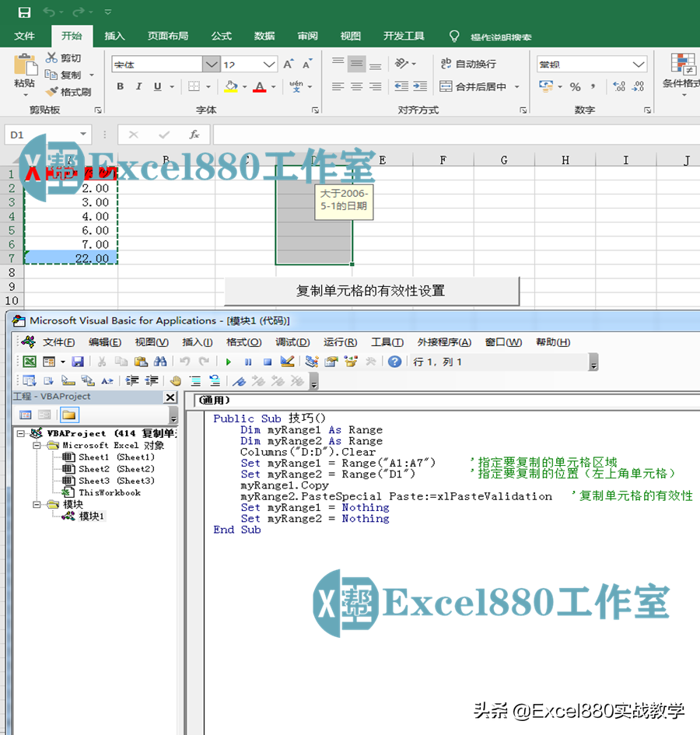
Task: Switch to the 公式 ribbon tab
Action: (222, 36)
